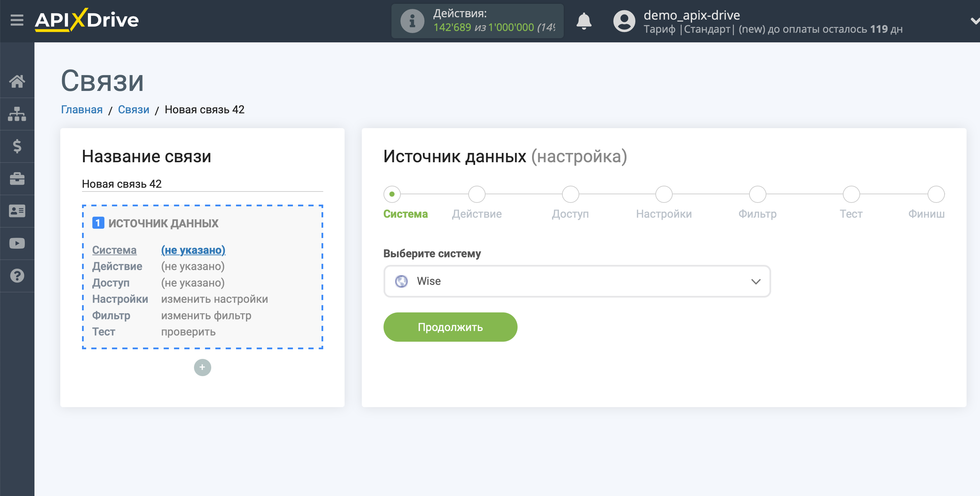
Task: Click the ApiX-Drive logo
Action: click(87, 20)
